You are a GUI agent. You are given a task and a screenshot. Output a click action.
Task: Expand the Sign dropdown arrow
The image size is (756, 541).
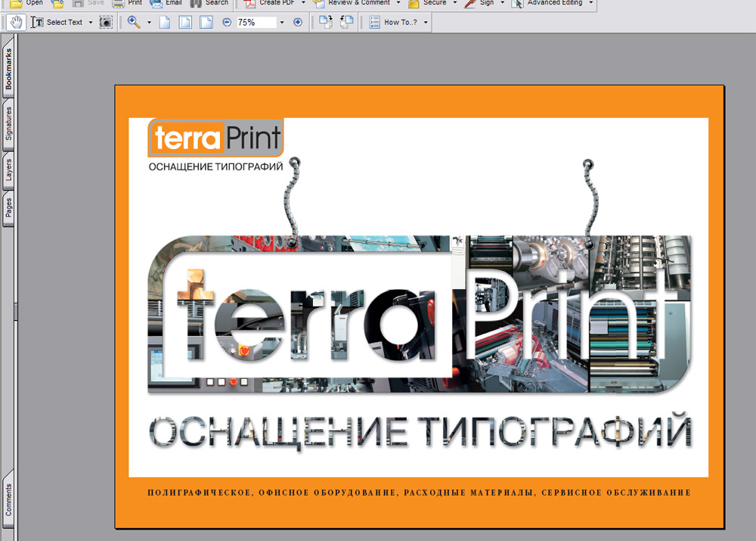click(503, 3)
